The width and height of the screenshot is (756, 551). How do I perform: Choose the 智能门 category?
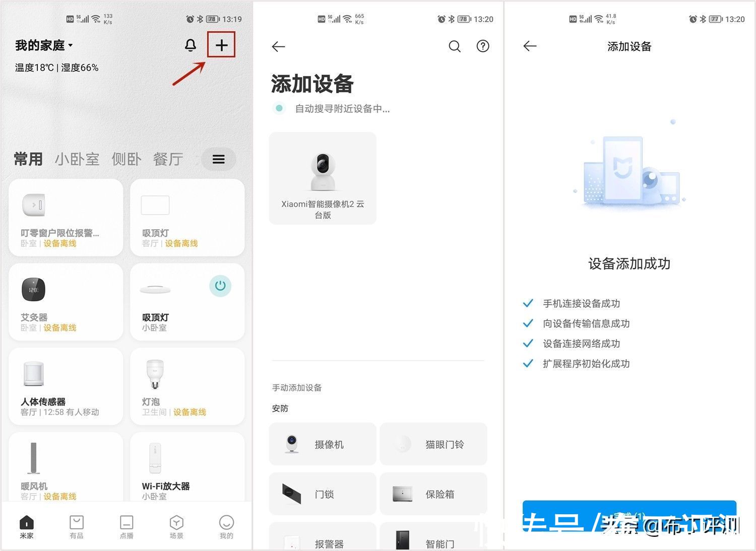(x=433, y=536)
